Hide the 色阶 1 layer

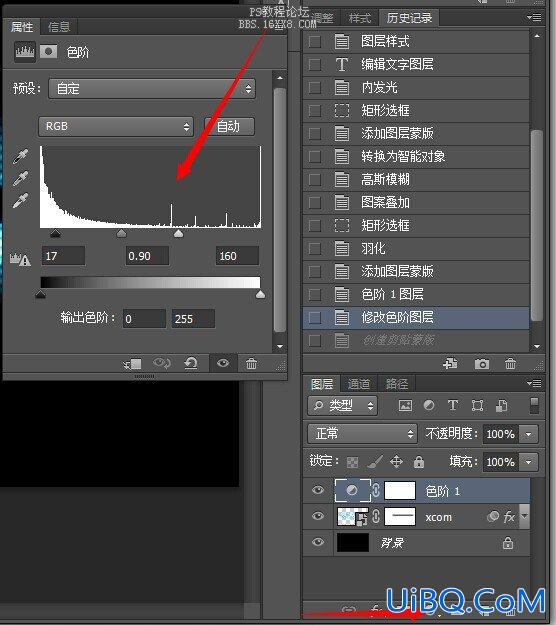tap(318, 490)
